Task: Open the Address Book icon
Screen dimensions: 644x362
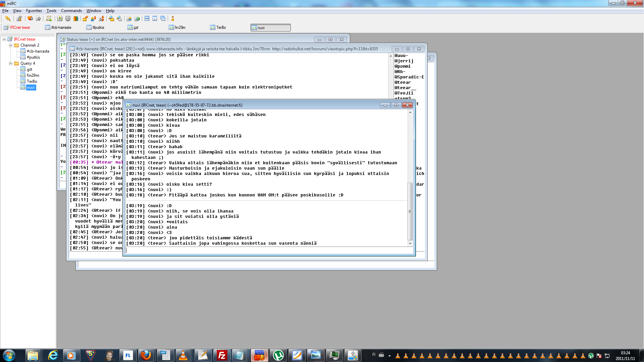Action: tap(60, 18)
